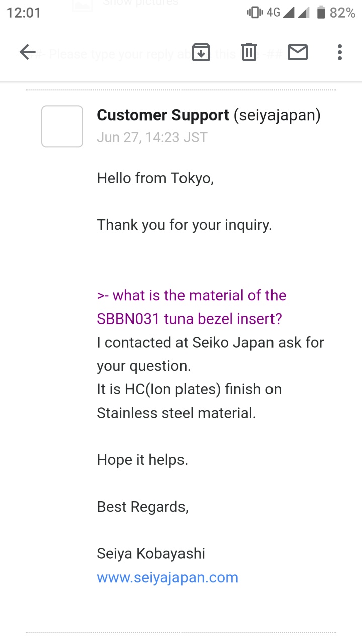Tap the SBBN031 tuna bezel insert line

point(189,318)
